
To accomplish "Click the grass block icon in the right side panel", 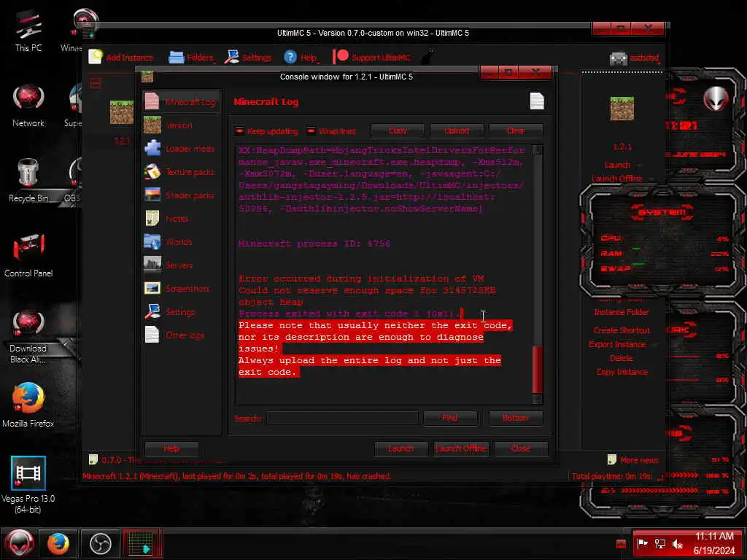I will [x=622, y=109].
